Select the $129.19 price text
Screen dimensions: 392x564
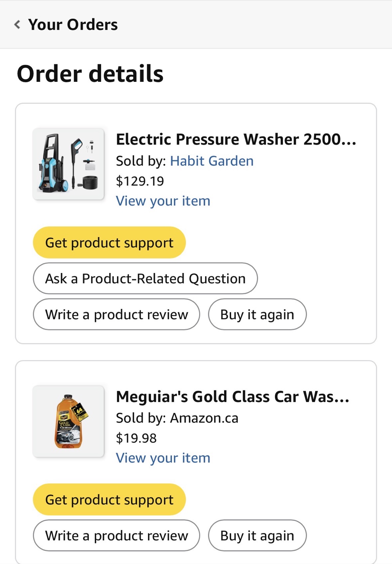click(x=140, y=181)
